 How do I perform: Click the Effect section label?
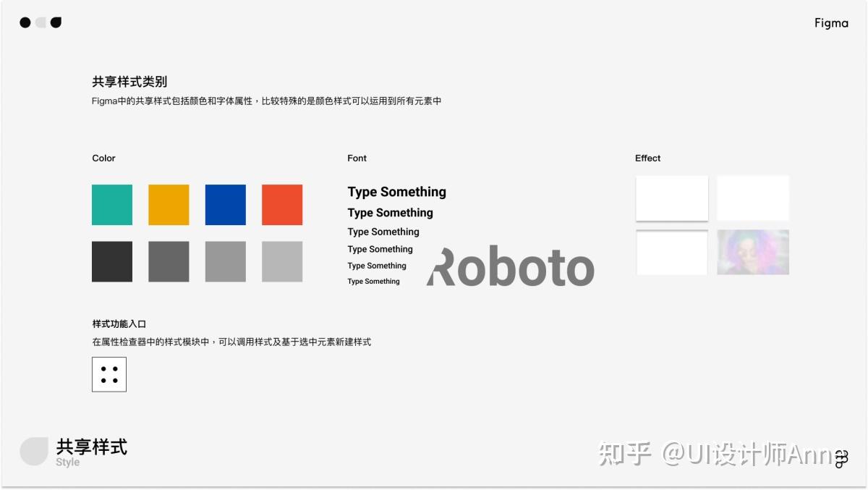click(x=647, y=158)
